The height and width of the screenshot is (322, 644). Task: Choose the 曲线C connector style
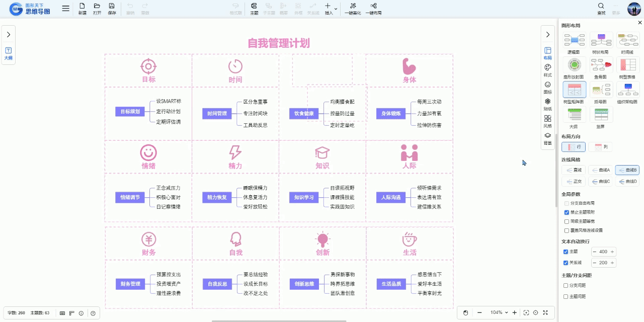tap(600, 182)
